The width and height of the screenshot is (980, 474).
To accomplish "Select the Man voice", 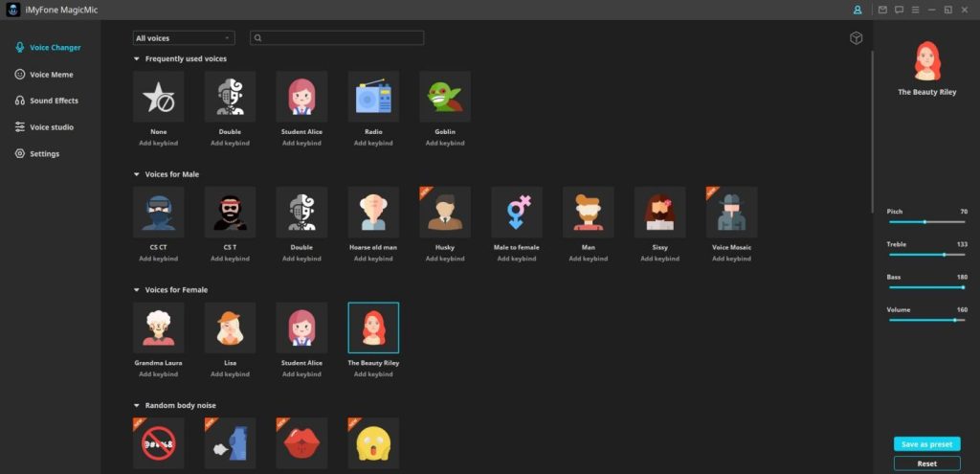I will click(x=589, y=212).
